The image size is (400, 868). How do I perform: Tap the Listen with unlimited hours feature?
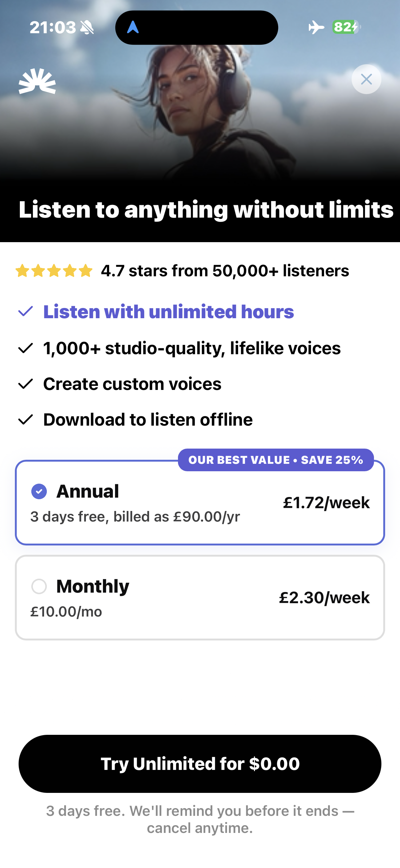(168, 311)
